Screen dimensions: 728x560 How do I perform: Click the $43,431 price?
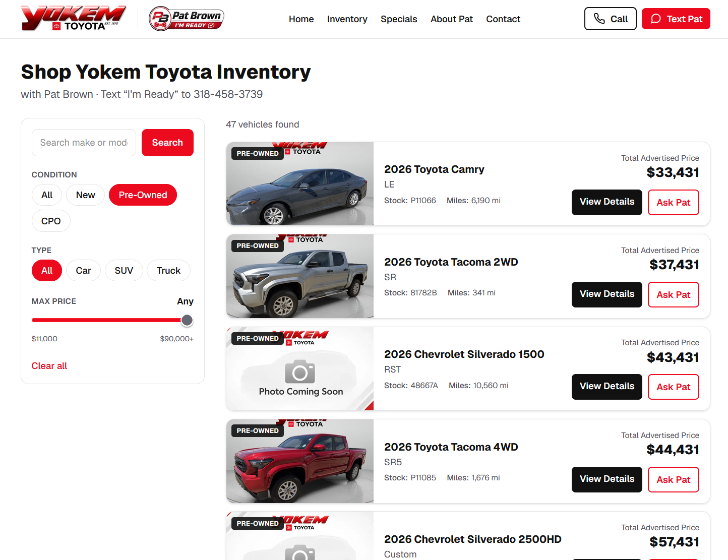[x=673, y=357]
